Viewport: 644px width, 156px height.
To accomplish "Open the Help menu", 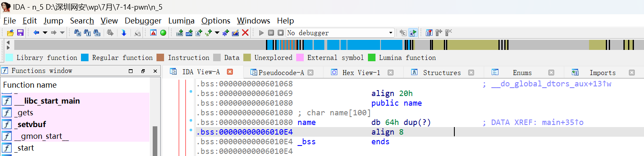I will (285, 21).
